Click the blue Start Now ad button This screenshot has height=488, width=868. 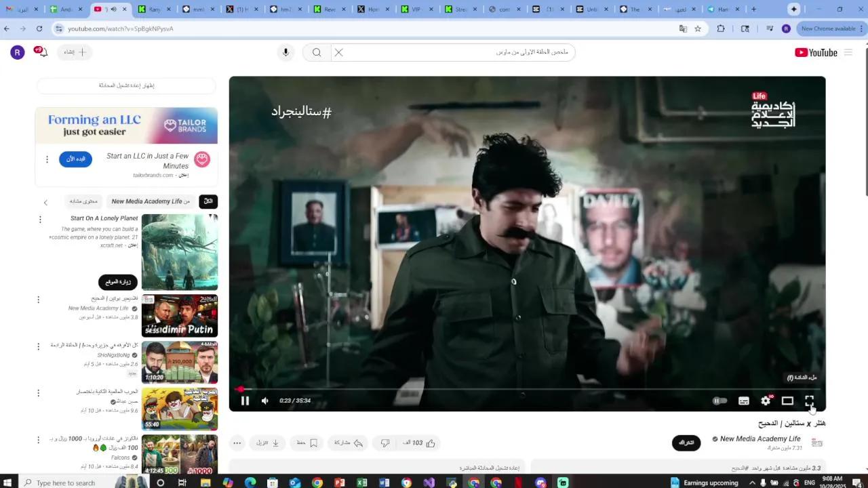pyautogui.click(x=75, y=159)
